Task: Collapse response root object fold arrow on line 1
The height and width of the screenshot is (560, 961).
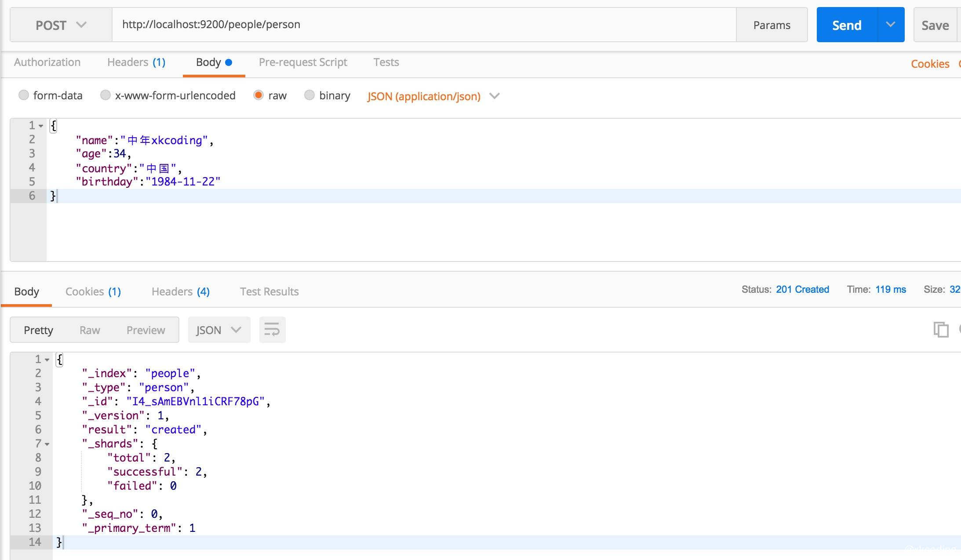Action: 47,360
